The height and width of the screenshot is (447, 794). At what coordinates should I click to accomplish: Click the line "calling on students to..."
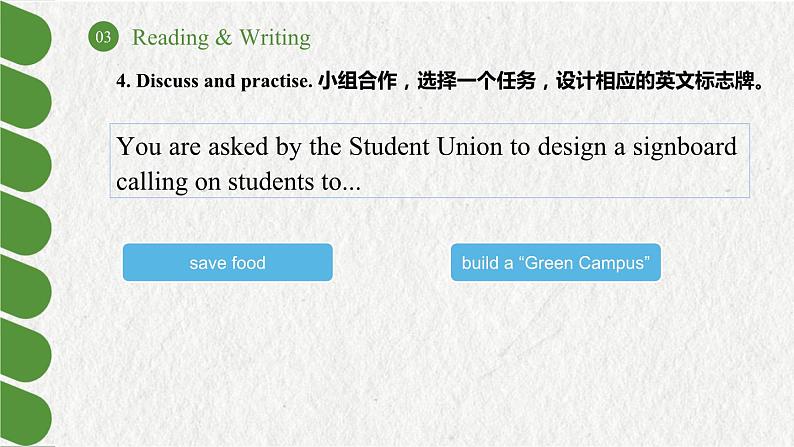click(239, 182)
